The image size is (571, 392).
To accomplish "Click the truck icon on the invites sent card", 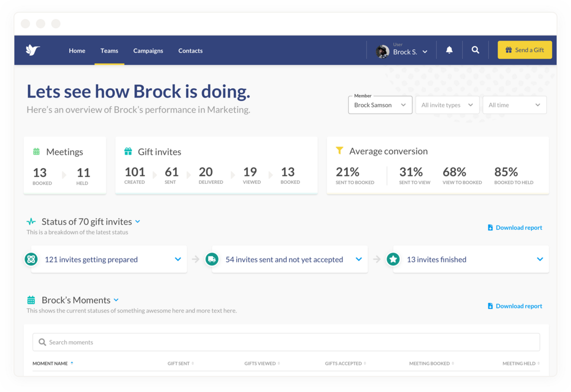I will click(212, 259).
